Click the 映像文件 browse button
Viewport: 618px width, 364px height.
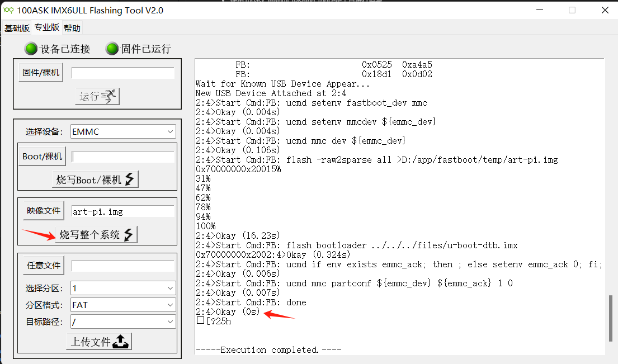point(44,211)
